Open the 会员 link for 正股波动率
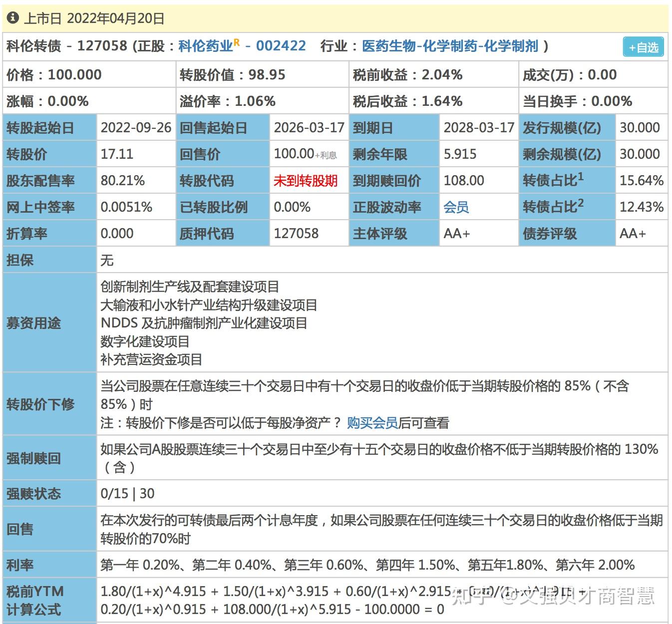Screen dimensions: 672x624 (456, 207)
